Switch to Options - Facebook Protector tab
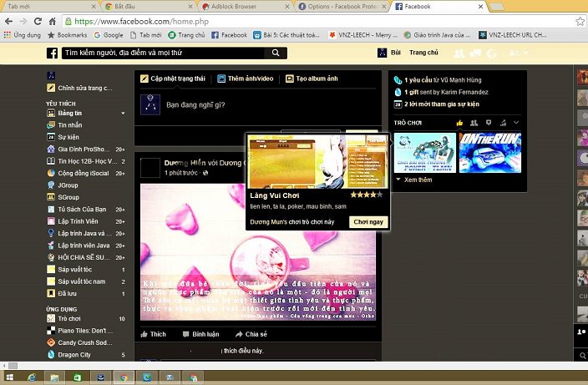 click(342, 7)
